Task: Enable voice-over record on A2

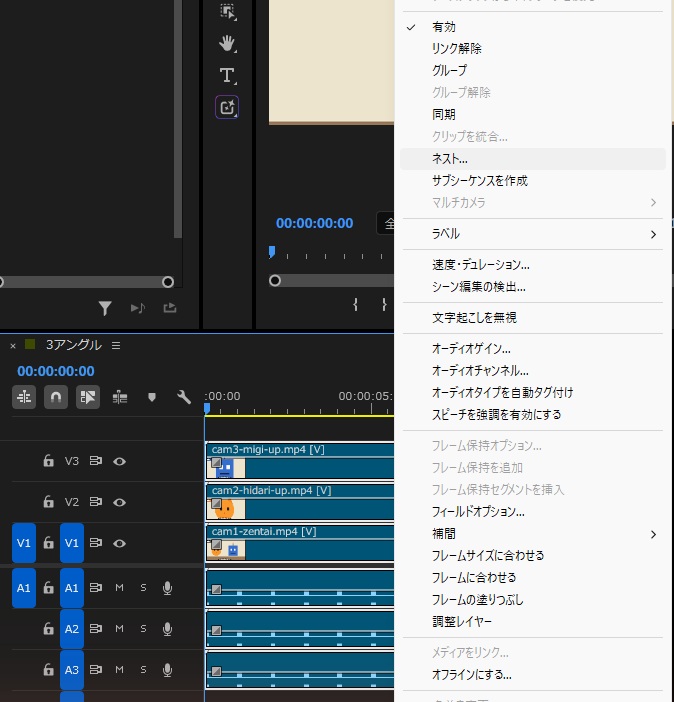Action: coord(167,629)
